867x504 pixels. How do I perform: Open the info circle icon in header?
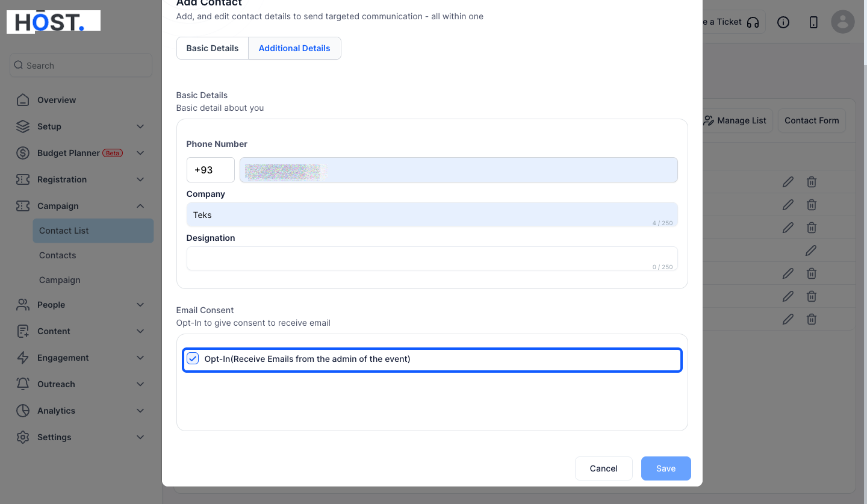coord(783,22)
